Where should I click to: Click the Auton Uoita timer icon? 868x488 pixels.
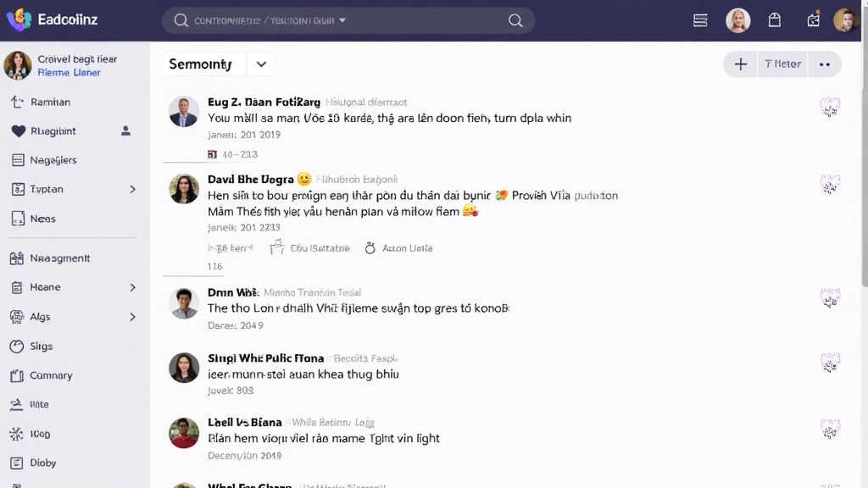click(370, 248)
